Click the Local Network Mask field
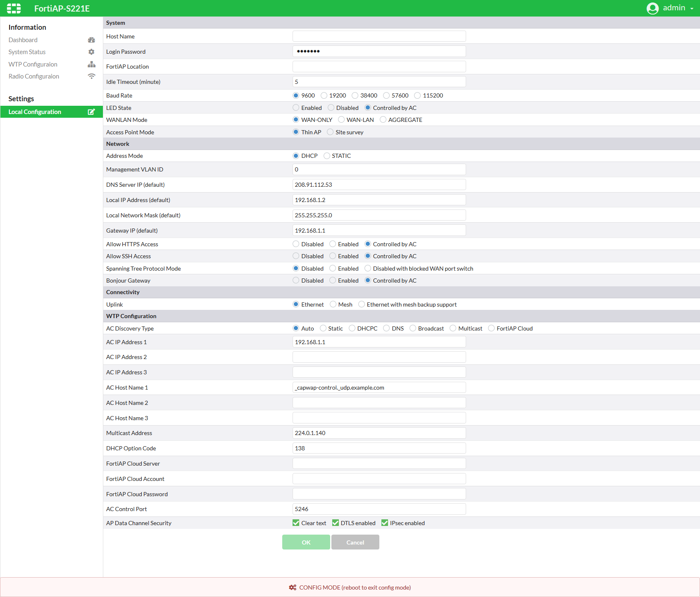The height and width of the screenshot is (597, 700). [x=379, y=215]
